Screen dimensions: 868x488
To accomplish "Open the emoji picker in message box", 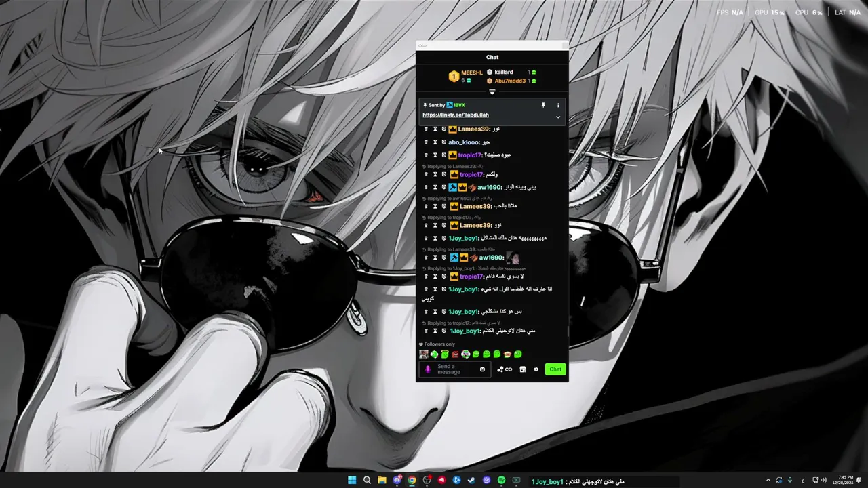I will click(482, 369).
